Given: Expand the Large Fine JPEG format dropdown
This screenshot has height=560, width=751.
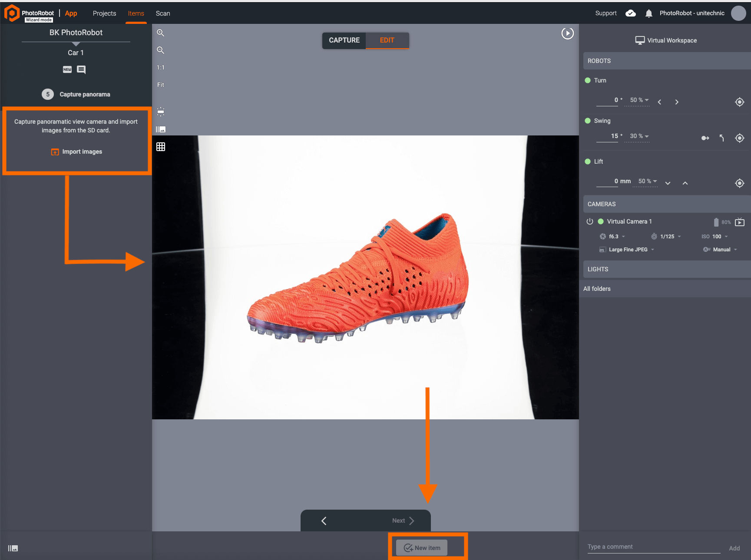Looking at the screenshot, I should tap(628, 250).
